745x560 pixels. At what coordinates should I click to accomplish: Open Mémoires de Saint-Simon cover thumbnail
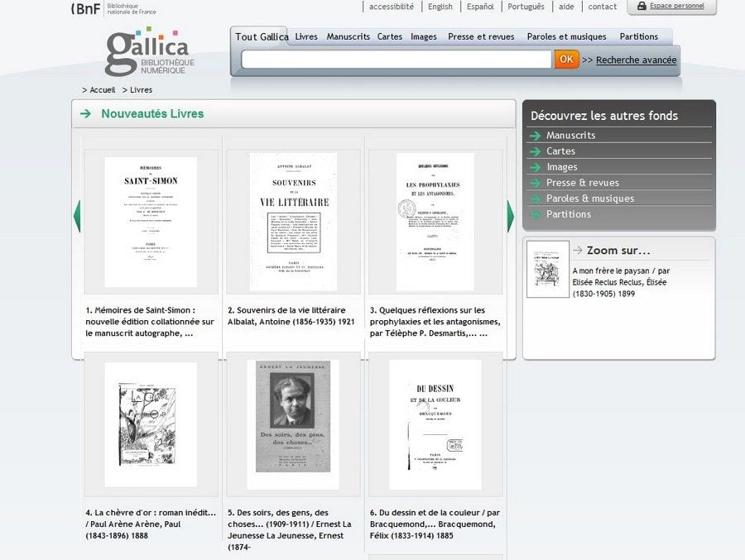151,222
